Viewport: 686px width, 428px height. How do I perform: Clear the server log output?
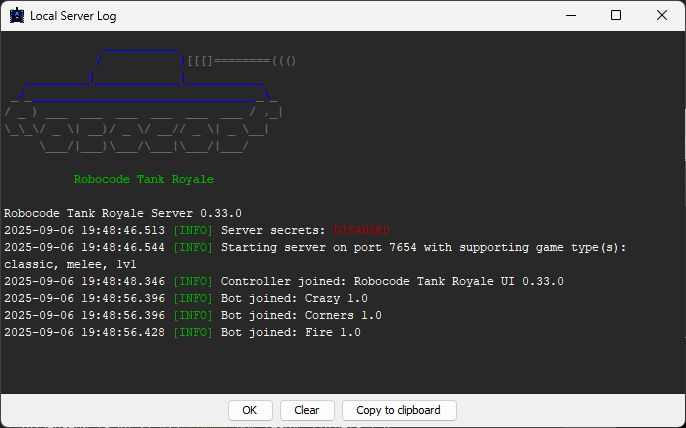coord(307,410)
